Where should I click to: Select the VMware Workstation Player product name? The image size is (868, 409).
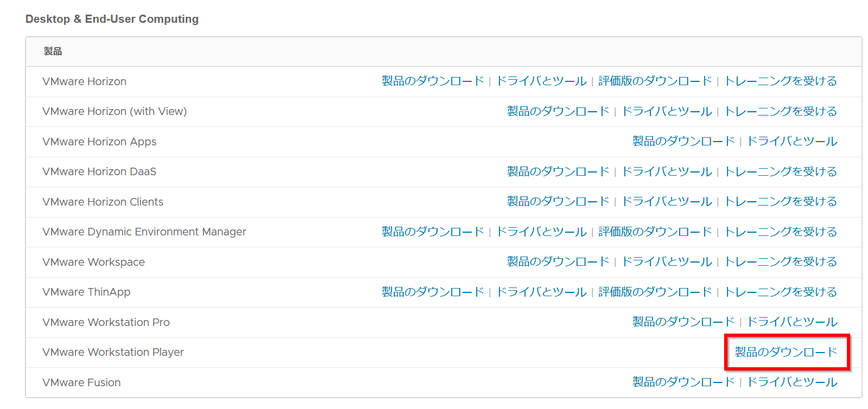pyautogui.click(x=113, y=352)
